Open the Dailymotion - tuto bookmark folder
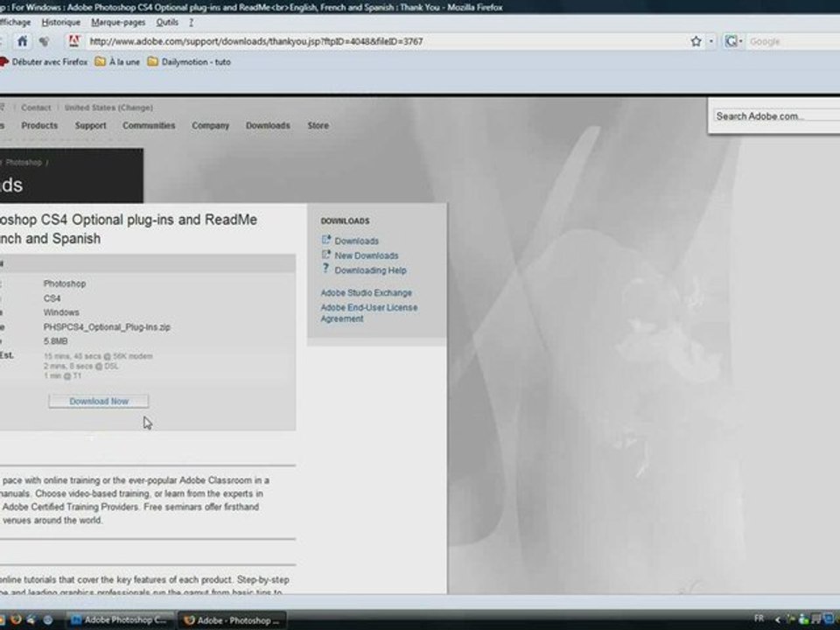Viewport: 840px width, 630px height. 189,62
